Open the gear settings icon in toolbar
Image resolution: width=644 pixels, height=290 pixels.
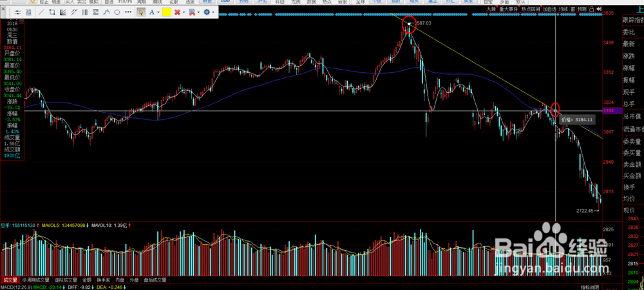(x=207, y=12)
